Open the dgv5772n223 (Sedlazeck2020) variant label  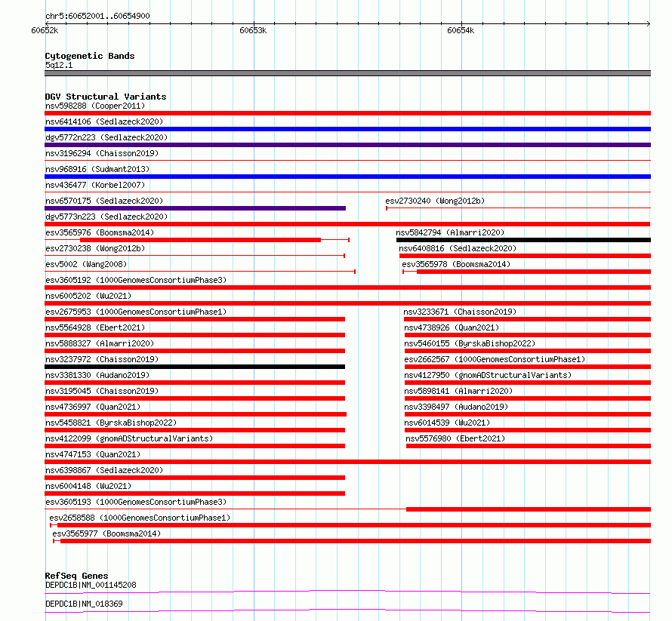106,137
